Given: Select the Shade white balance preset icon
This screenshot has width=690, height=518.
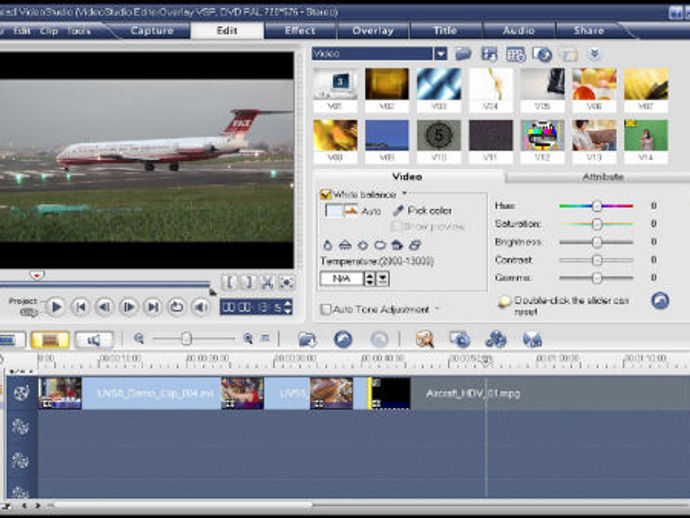Looking at the screenshot, I should click(x=397, y=245).
